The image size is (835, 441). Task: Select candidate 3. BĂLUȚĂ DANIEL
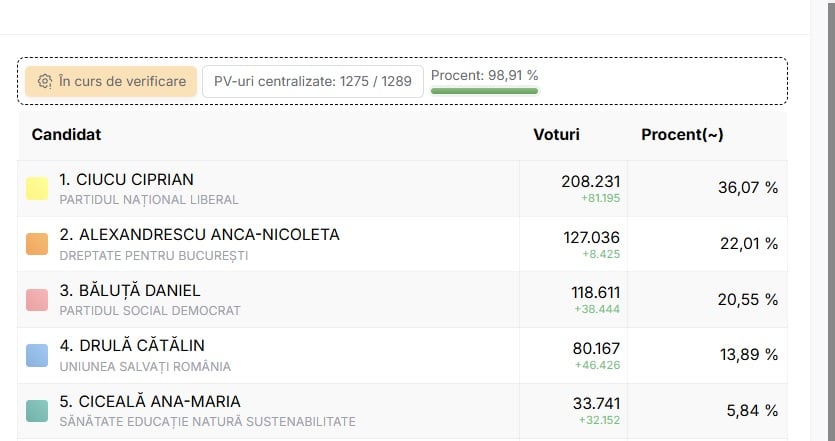tap(130, 290)
